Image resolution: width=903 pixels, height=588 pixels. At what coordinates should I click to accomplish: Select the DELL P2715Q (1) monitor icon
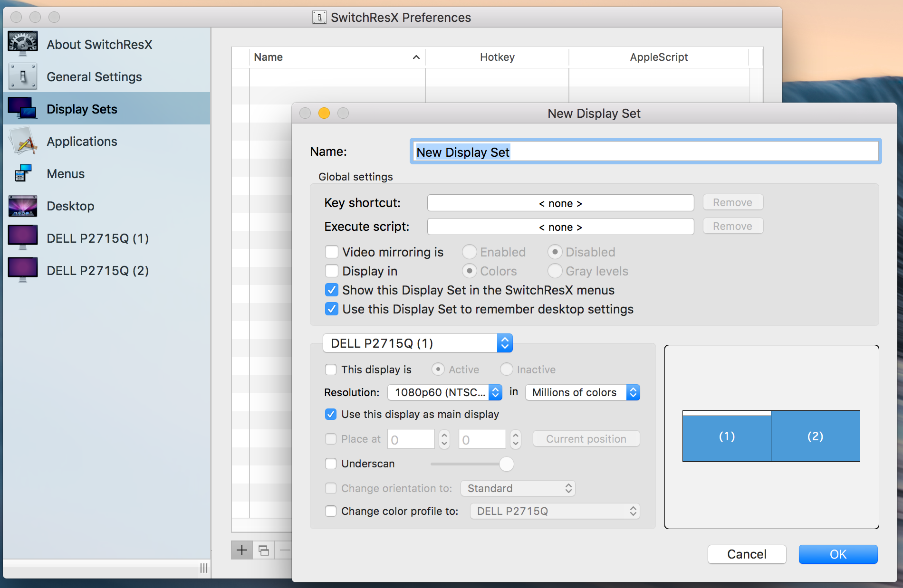tap(23, 238)
